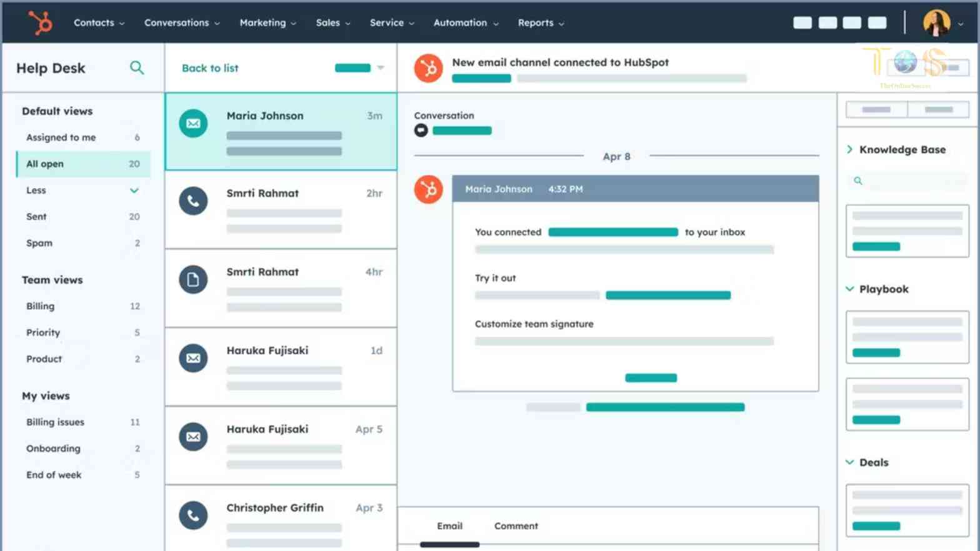980x551 pixels.
Task: Open Smrti Rahmat 2hr conversation
Action: (x=281, y=209)
